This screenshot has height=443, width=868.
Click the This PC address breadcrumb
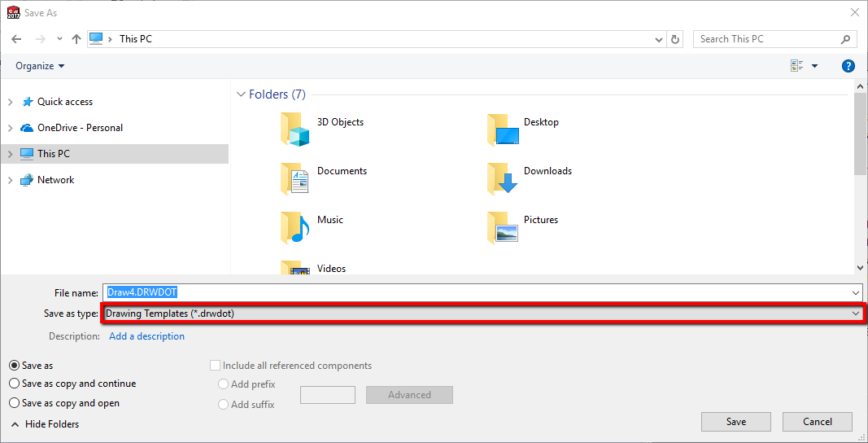click(x=136, y=39)
